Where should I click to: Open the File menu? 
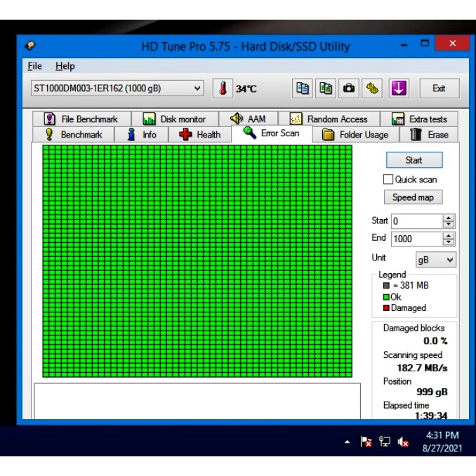click(34, 66)
